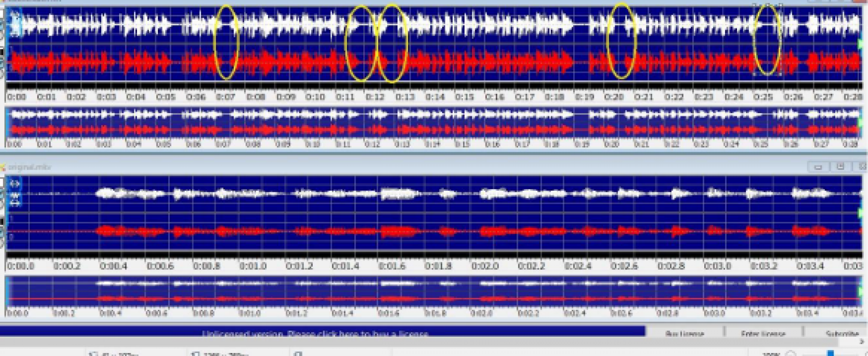The image size is (868, 356).
Task: Close the original file waveform window
Action: (x=862, y=167)
